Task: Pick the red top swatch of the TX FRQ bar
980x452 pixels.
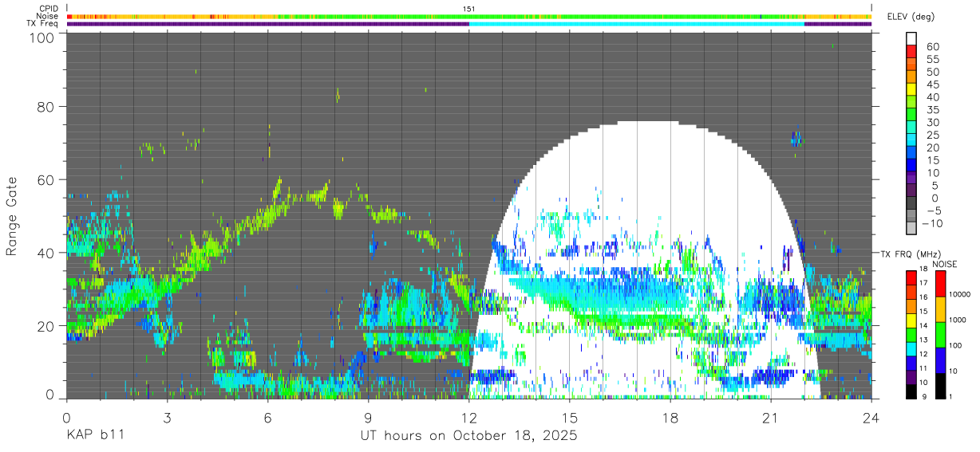Action: 911,277
